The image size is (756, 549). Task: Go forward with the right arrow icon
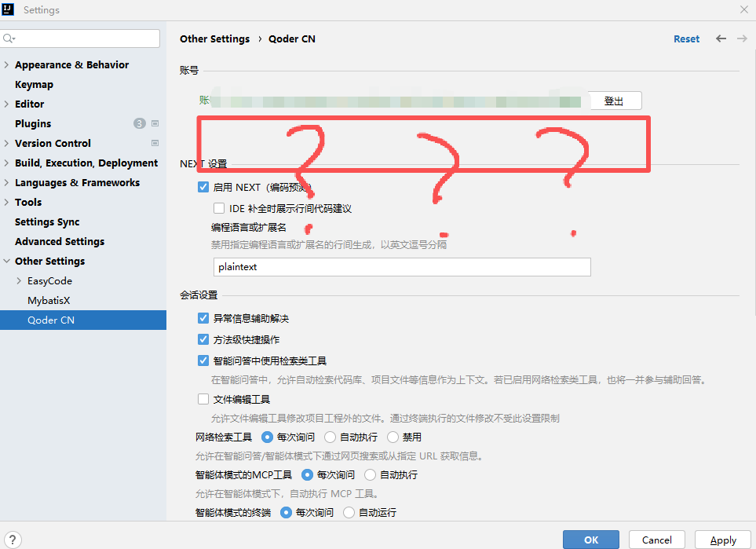742,38
